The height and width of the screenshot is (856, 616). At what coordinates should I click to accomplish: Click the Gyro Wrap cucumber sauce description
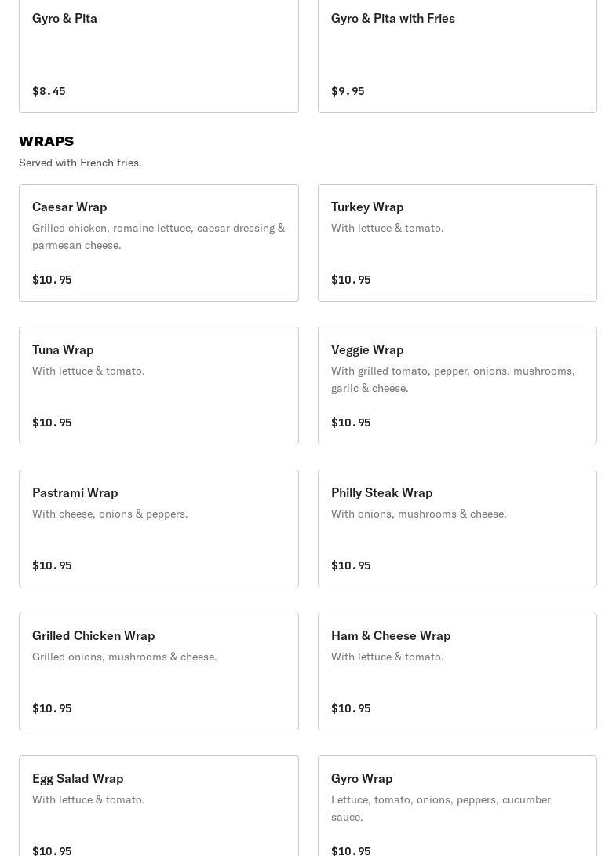(441, 808)
